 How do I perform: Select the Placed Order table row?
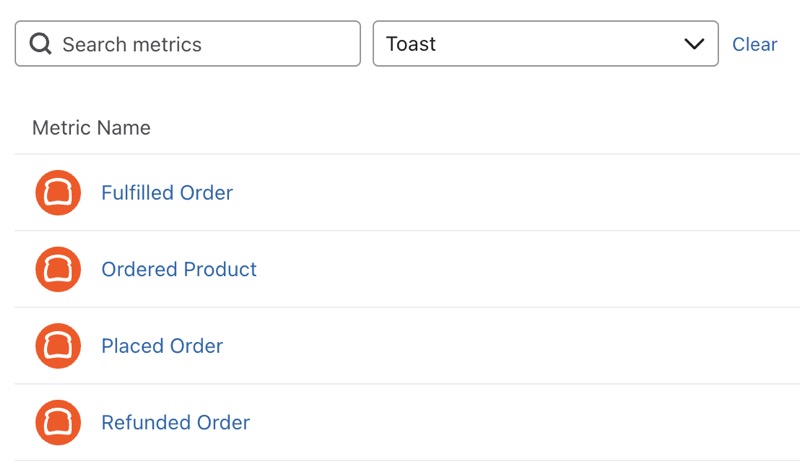point(500,346)
